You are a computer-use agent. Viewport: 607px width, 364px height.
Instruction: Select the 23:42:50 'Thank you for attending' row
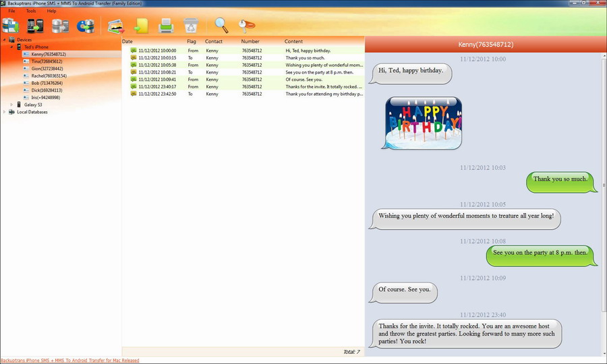click(243, 94)
